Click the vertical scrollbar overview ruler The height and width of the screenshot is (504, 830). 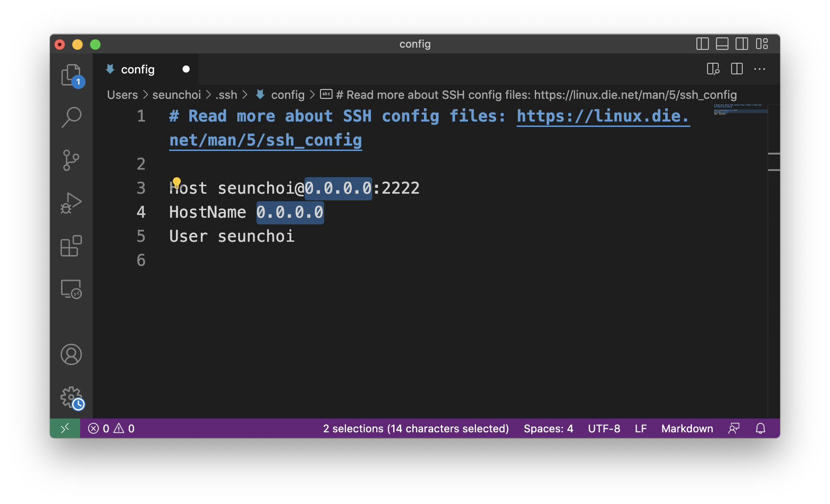coord(774,261)
